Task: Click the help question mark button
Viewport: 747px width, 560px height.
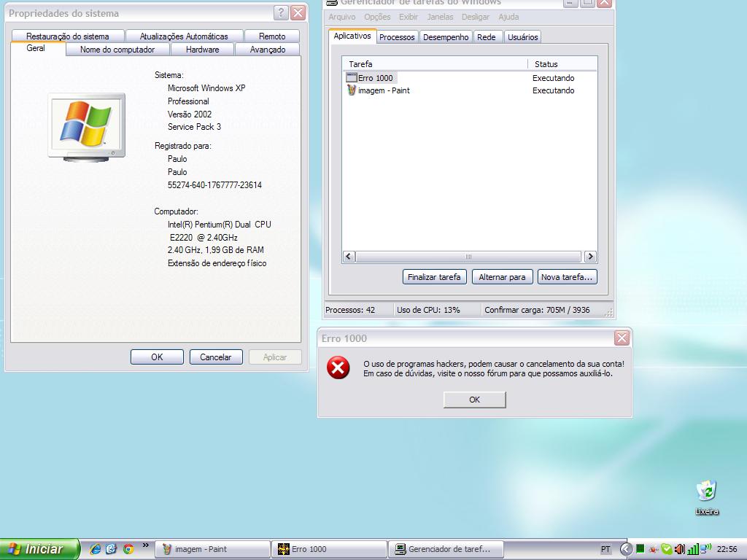Action: 281,13
